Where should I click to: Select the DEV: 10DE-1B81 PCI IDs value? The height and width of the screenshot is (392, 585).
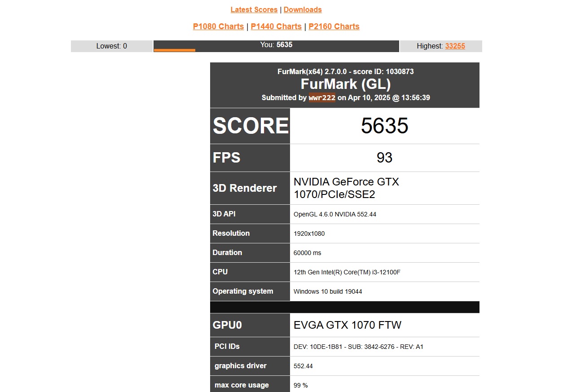[x=358, y=347]
